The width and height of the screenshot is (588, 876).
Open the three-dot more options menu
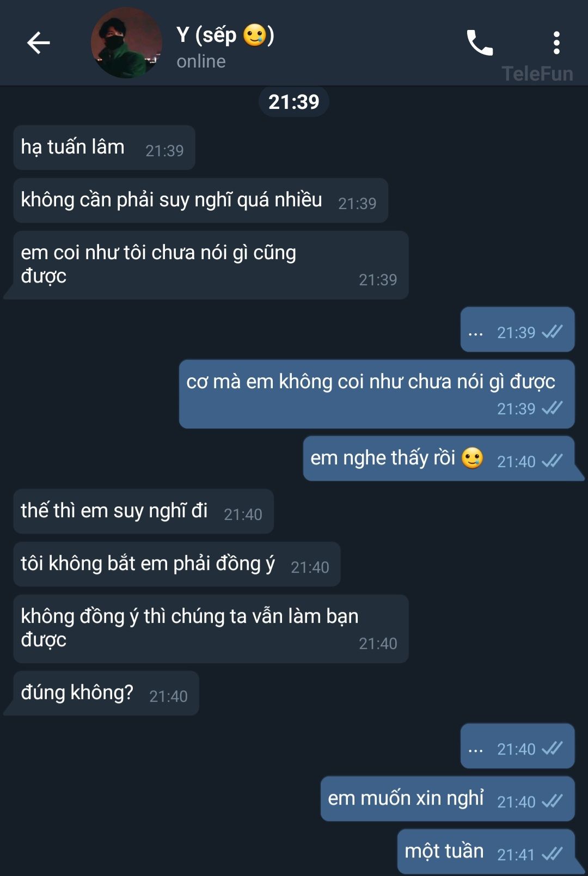pyautogui.click(x=556, y=42)
